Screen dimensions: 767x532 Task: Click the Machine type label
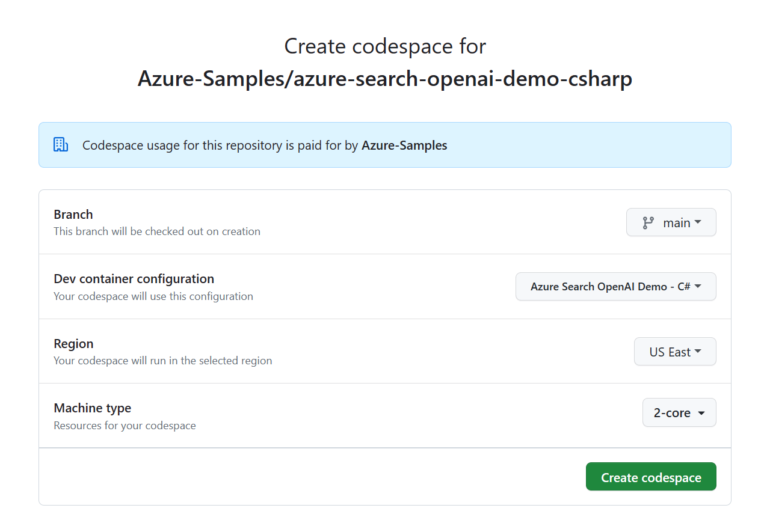92,408
